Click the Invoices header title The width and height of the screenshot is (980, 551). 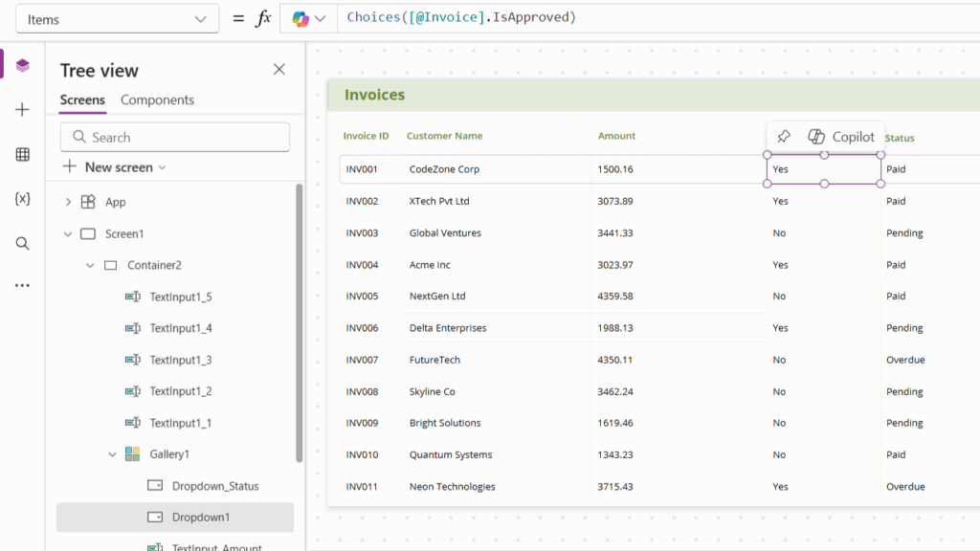(x=374, y=95)
